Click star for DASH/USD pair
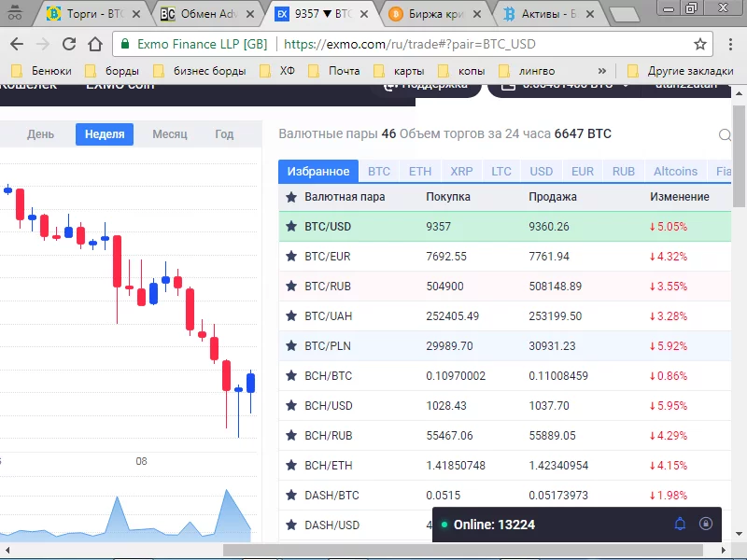This screenshot has width=747, height=560. tap(291, 525)
